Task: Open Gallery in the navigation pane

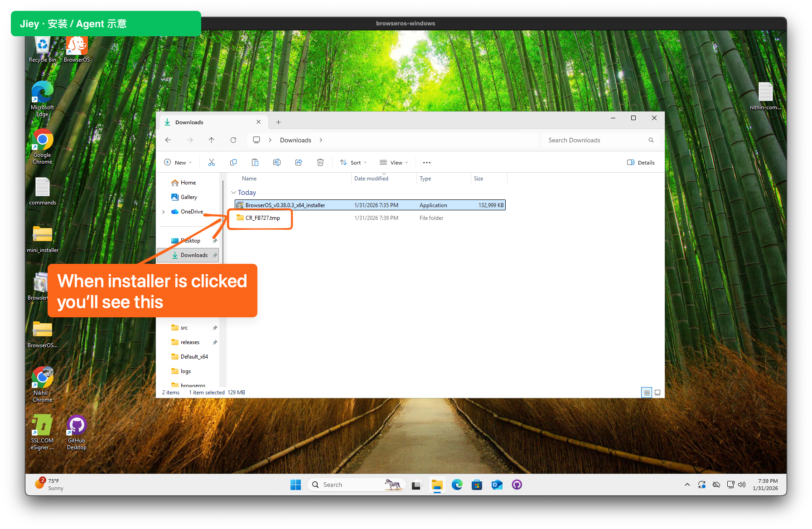Action: click(184, 197)
